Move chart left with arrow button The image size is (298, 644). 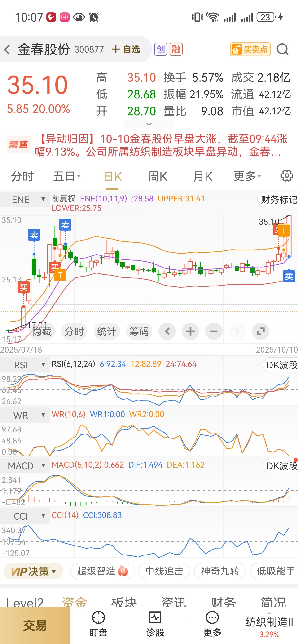pyautogui.click(x=167, y=331)
